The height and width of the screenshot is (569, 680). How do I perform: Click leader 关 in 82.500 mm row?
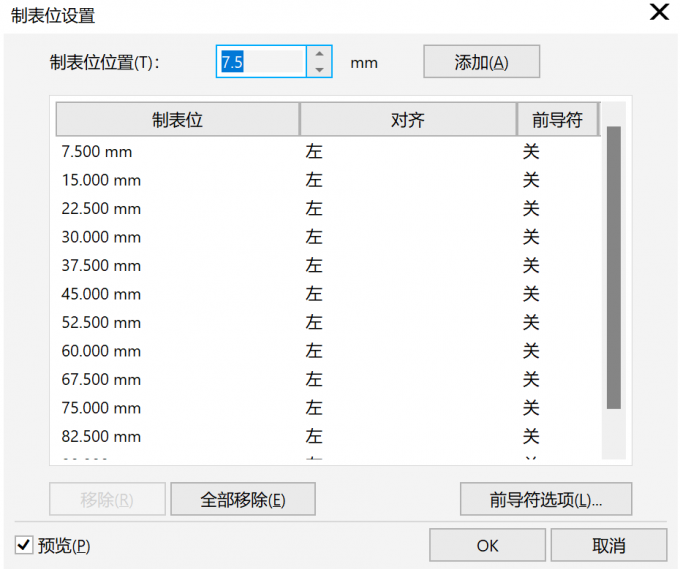(531, 436)
